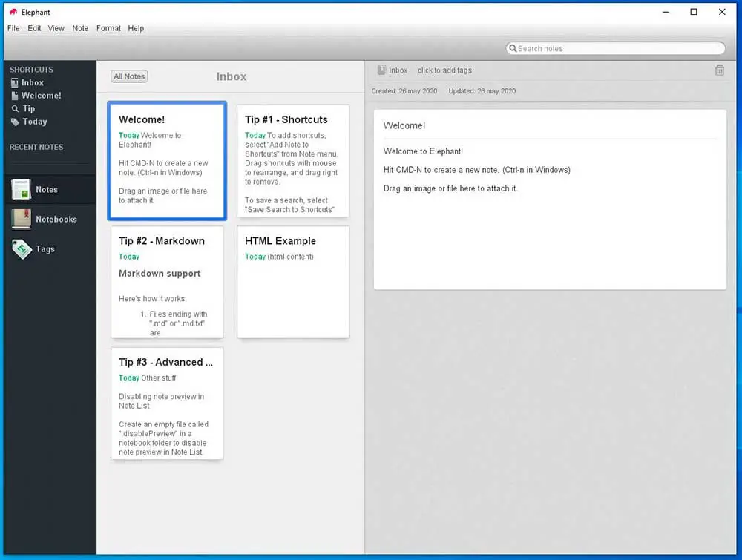Click the notebook icon in note header

[381, 70]
